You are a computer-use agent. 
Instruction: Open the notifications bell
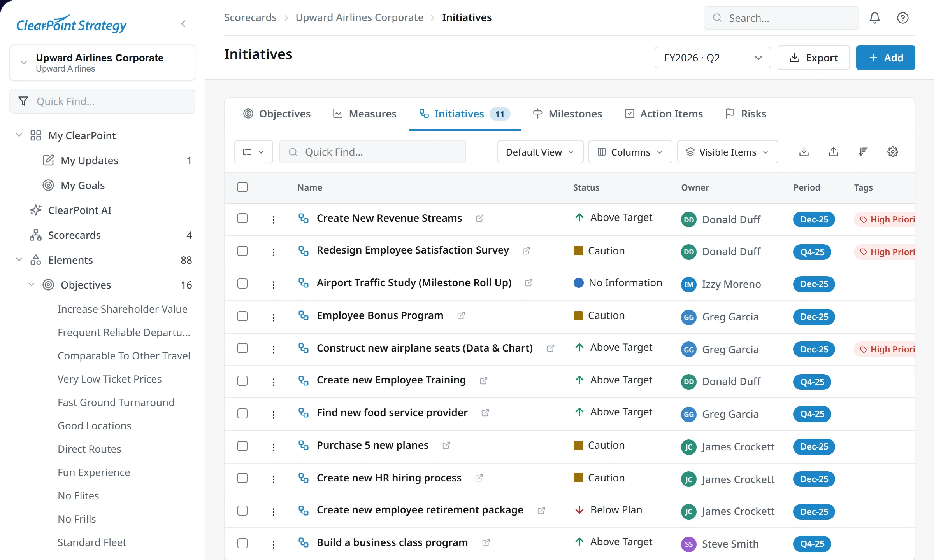coord(874,18)
